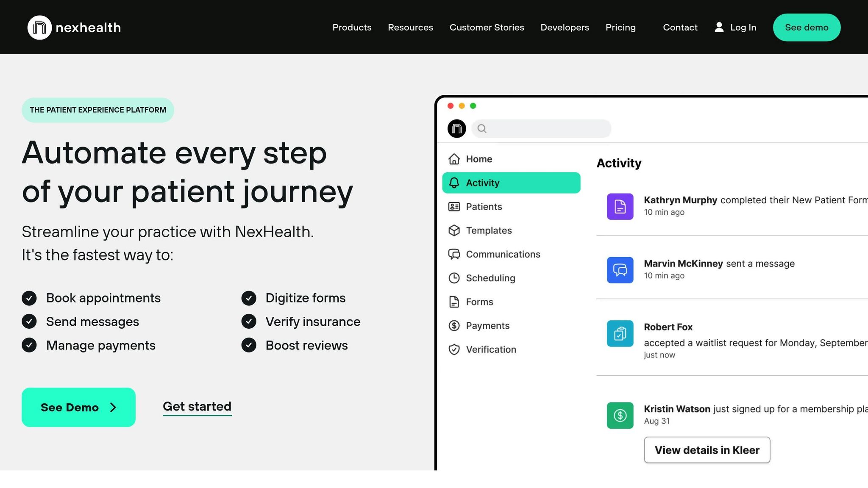Expand the Developers navigation item

click(565, 27)
